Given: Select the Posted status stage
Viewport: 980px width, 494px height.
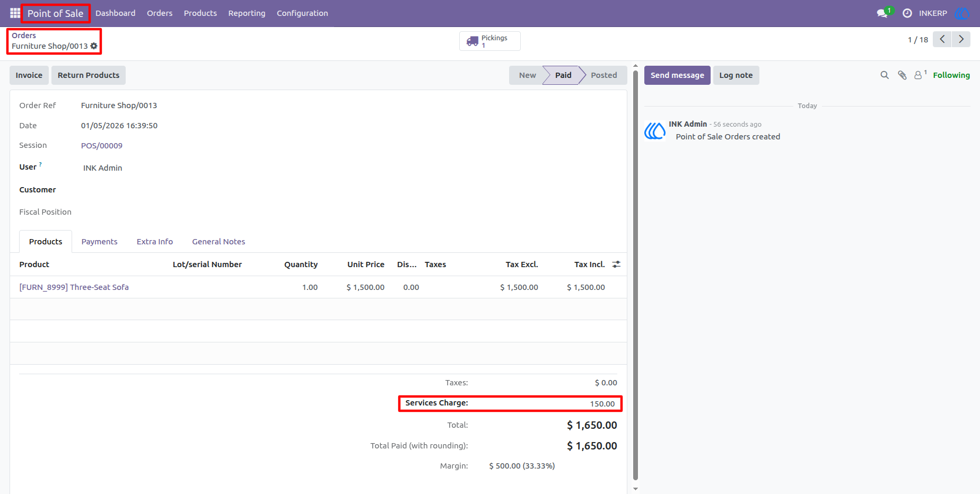Looking at the screenshot, I should tap(604, 75).
